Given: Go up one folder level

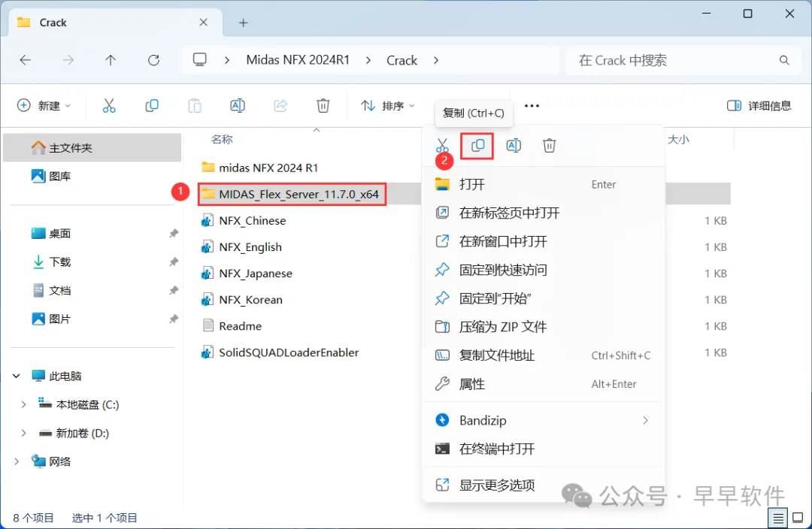Looking at the screenshot, I should (111, 60).
